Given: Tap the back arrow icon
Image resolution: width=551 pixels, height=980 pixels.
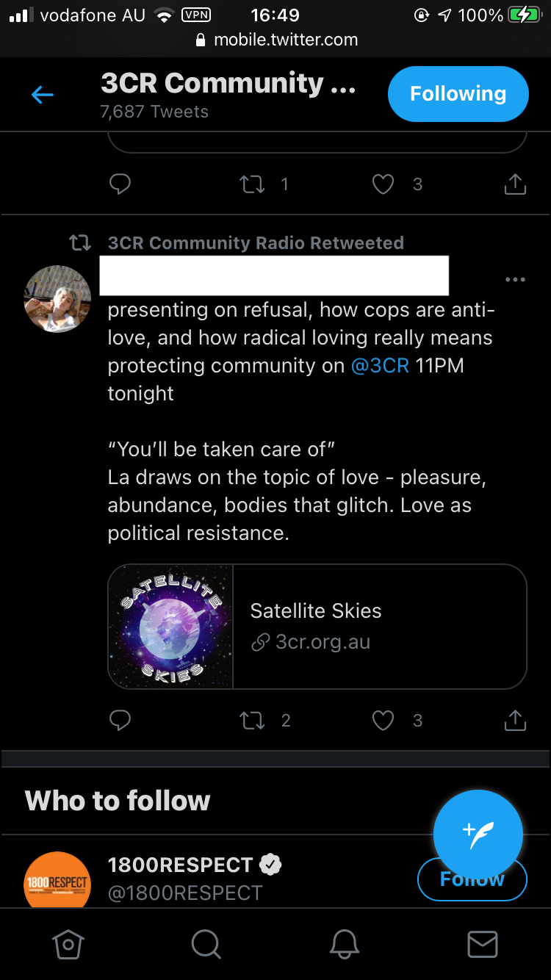Looking at the screenshot, I should pos(43,94).
